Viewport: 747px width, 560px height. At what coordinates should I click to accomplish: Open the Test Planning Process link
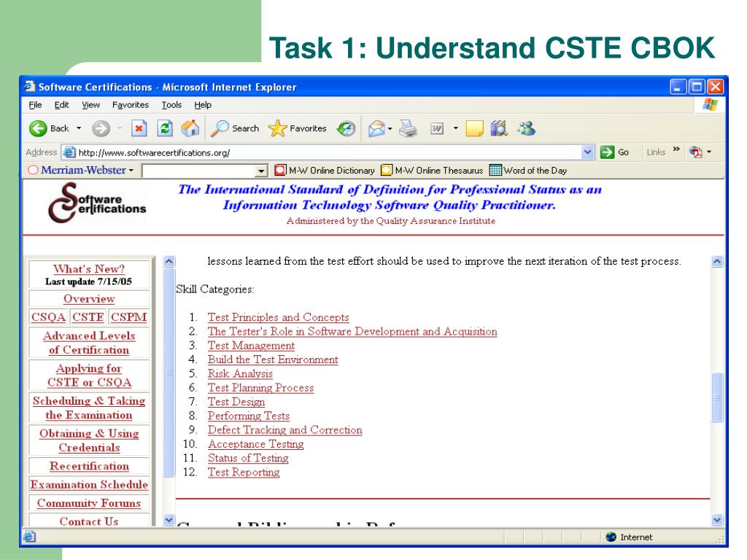point(260,388)
